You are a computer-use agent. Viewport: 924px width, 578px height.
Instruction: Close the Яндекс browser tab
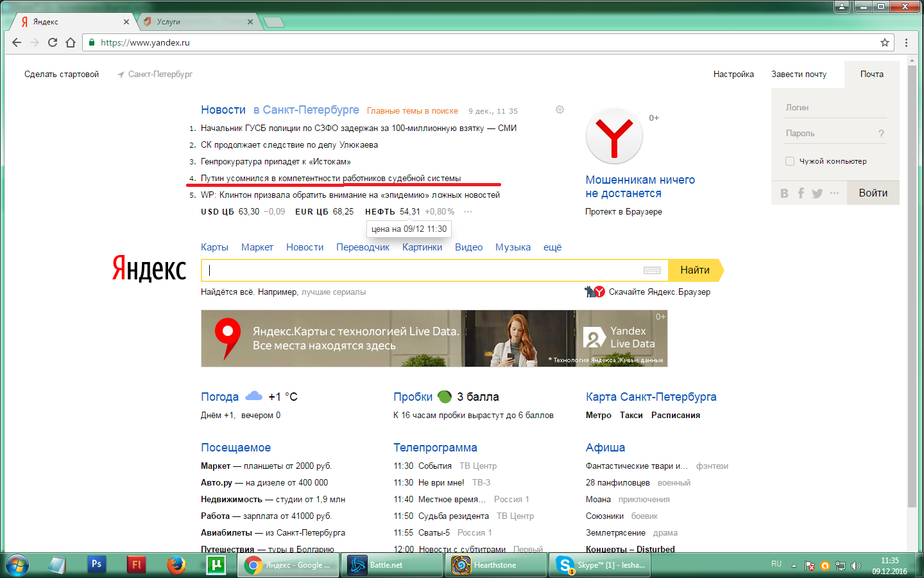point(126,22)
